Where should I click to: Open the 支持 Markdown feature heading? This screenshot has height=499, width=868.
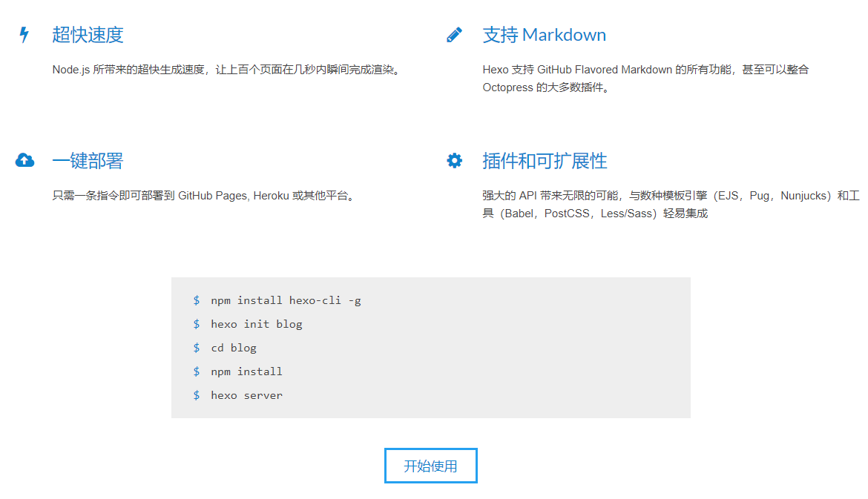544,34
